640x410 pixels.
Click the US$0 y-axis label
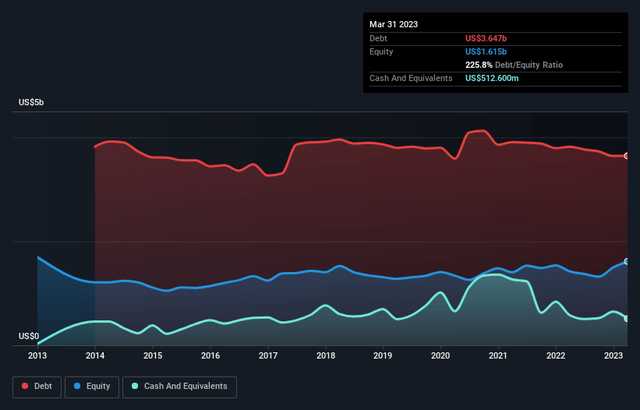click(x=29, y=337)
